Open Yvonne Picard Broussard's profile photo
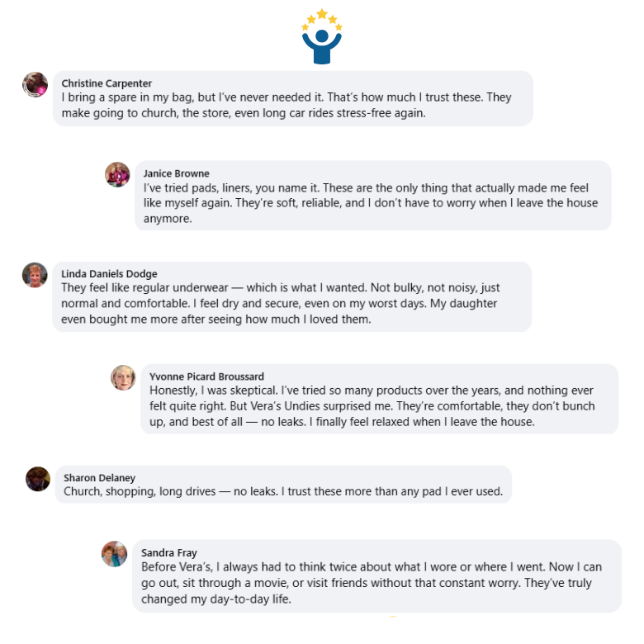 (123, 377)
